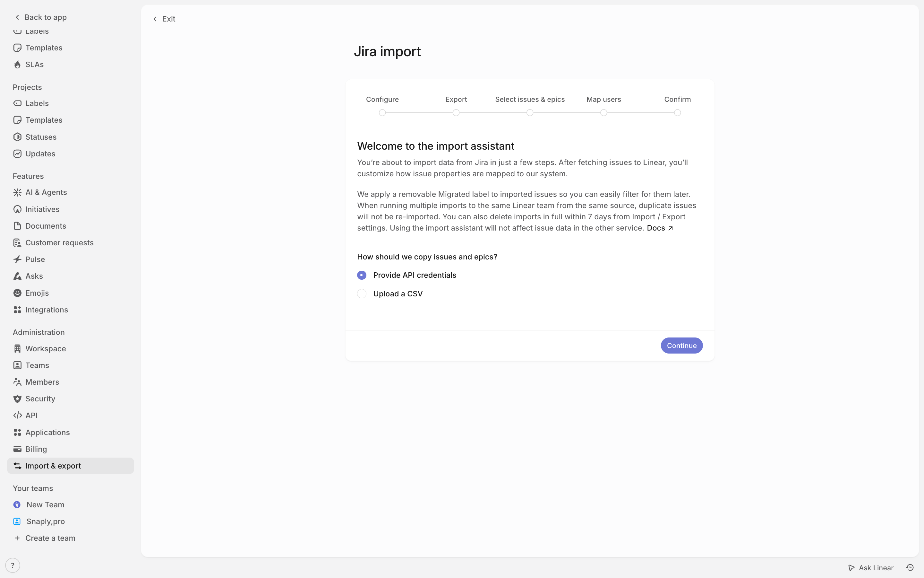Screen dimensions: 924x578
Task: Click the Projects section header
Action: click(x=27, y=87)
